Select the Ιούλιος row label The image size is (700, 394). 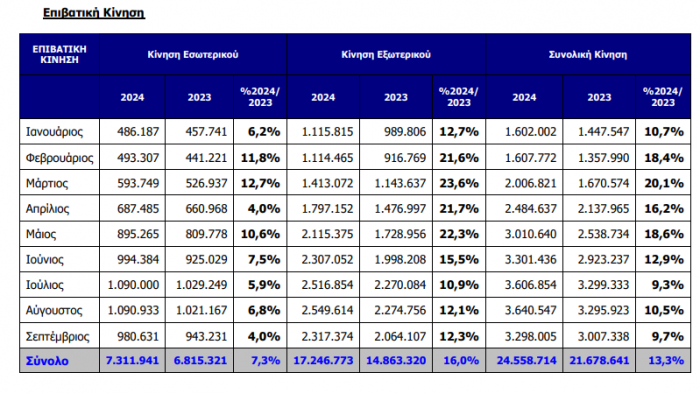coord(45,285)
